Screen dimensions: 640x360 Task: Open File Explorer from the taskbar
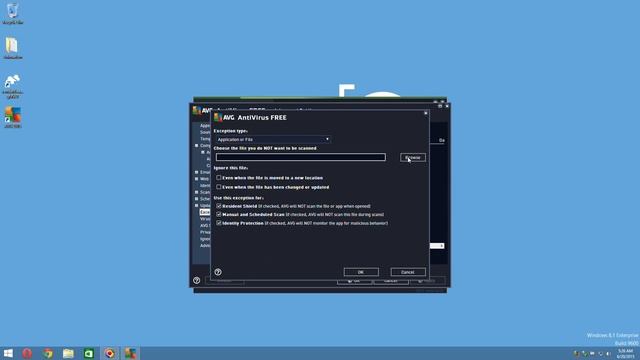tap(69, 353)
